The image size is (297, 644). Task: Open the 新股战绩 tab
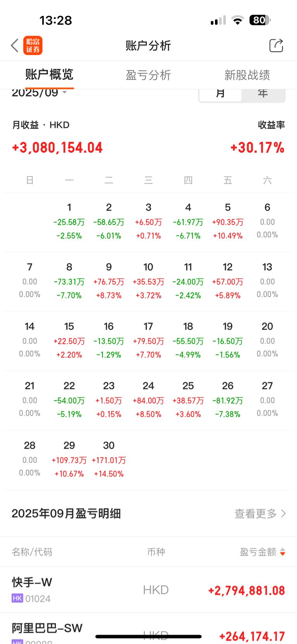[x=247, y=75]
